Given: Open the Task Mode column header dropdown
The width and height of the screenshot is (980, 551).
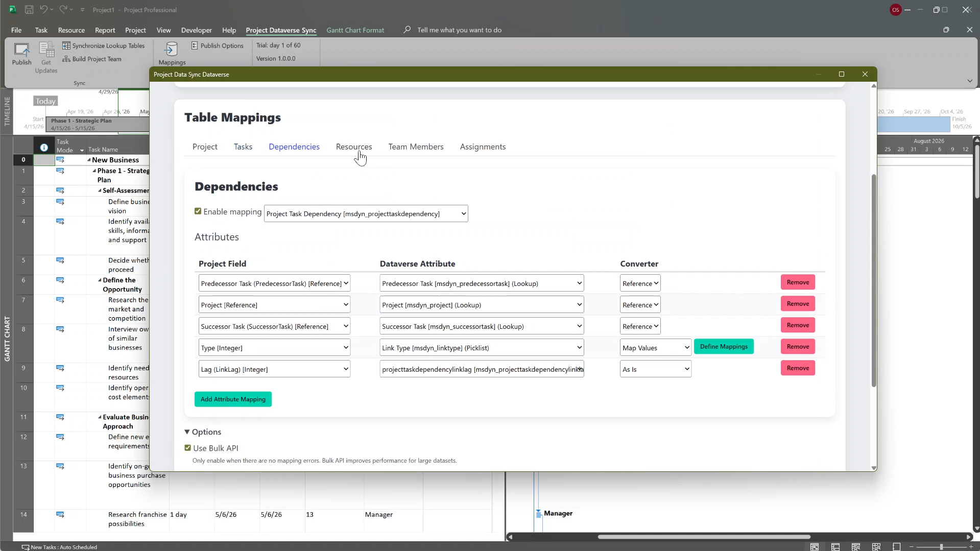Looking at the screenshot, I should (x=82, y=150).
